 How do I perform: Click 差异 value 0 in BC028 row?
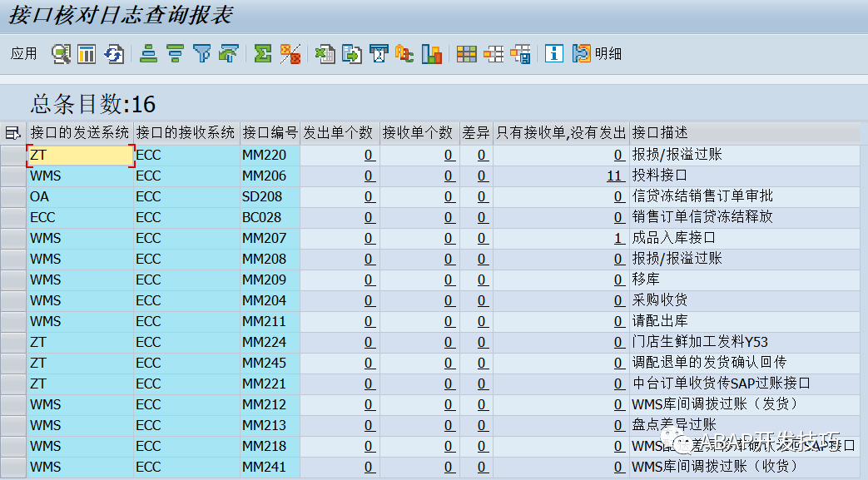tap(483, 218)
